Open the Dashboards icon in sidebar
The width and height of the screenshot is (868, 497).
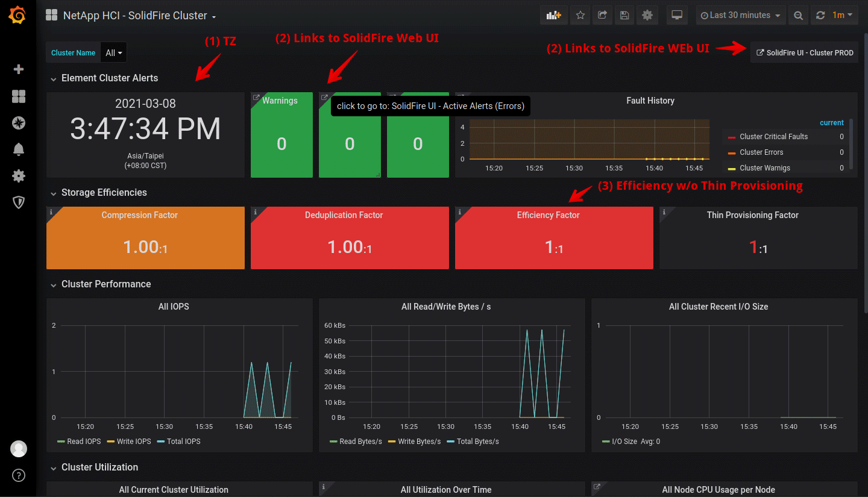coord(19,96)
